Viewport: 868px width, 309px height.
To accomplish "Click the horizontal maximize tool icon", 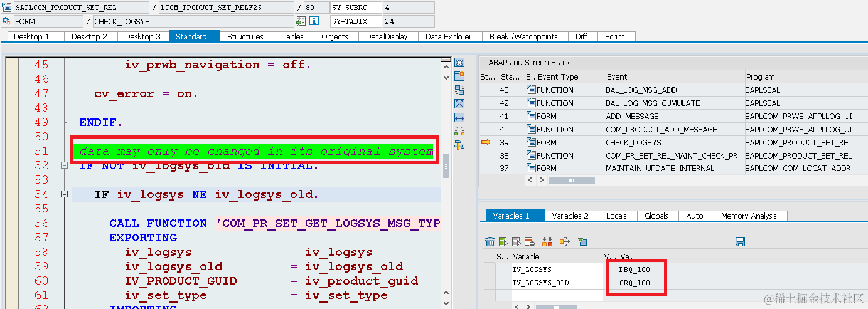I will point(459,118).
